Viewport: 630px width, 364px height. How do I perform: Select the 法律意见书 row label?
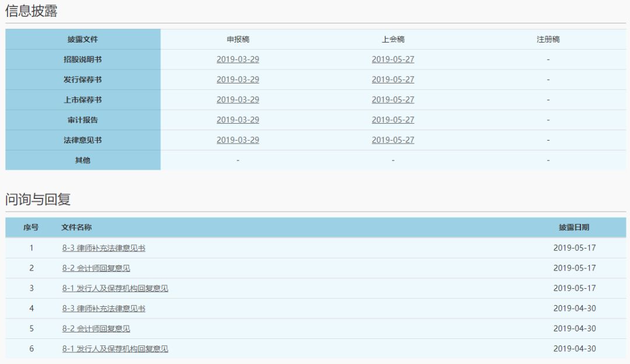(83, 140)
